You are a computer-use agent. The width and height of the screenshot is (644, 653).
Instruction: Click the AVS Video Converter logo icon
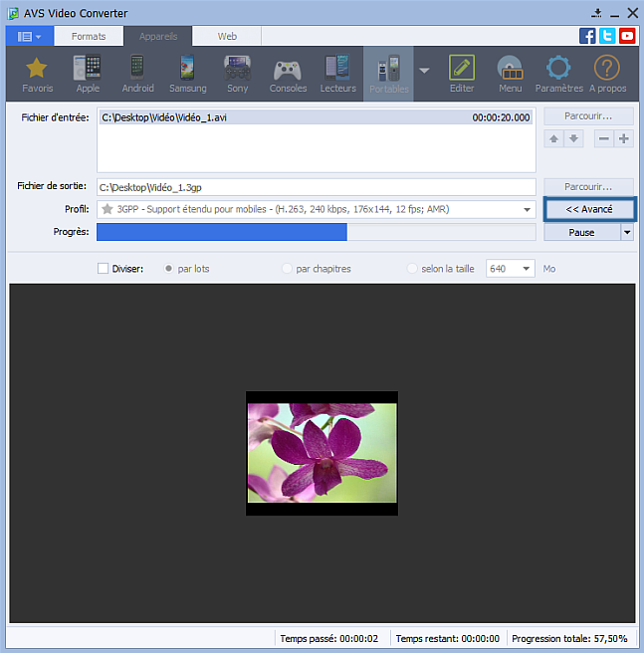13,13
